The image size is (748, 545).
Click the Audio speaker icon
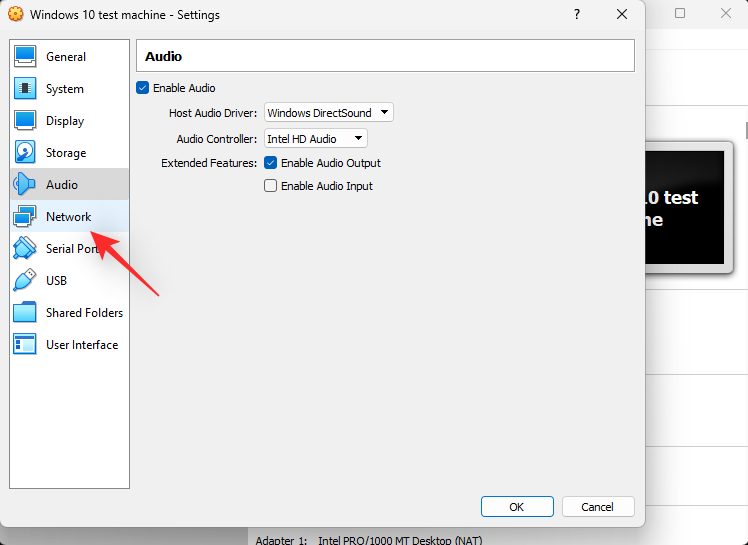pos(25,185)
